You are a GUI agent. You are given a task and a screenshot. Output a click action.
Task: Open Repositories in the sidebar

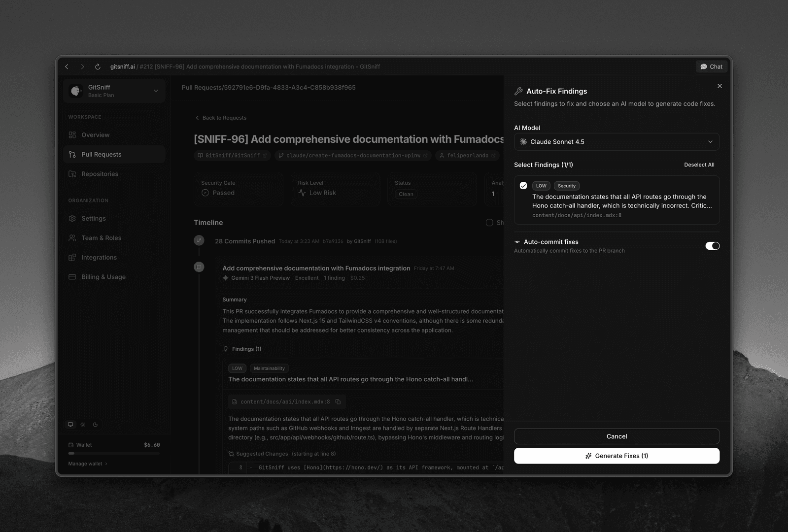[114, 174]
